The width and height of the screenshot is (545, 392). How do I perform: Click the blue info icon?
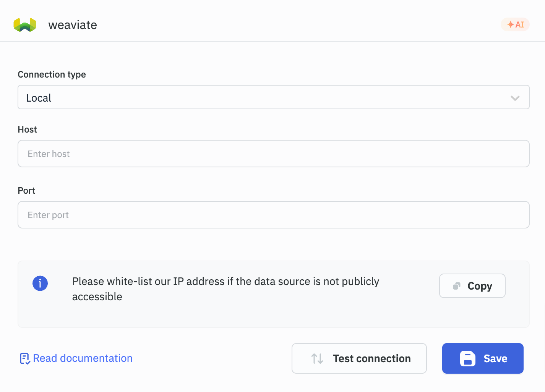40,283
